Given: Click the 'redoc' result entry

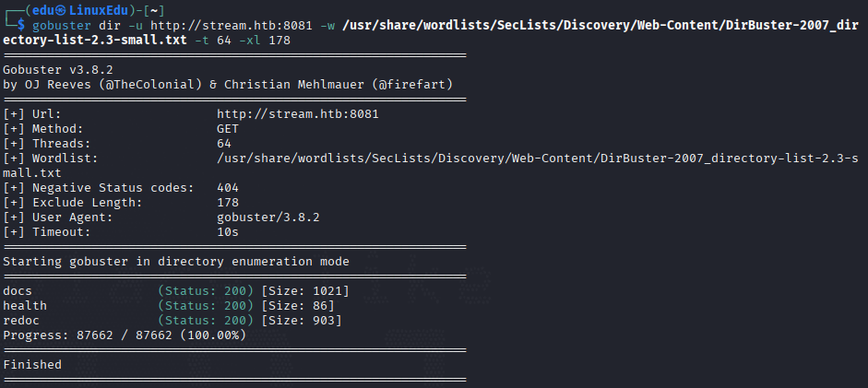Looking at the screenshot, I should (x=21, y=321).
